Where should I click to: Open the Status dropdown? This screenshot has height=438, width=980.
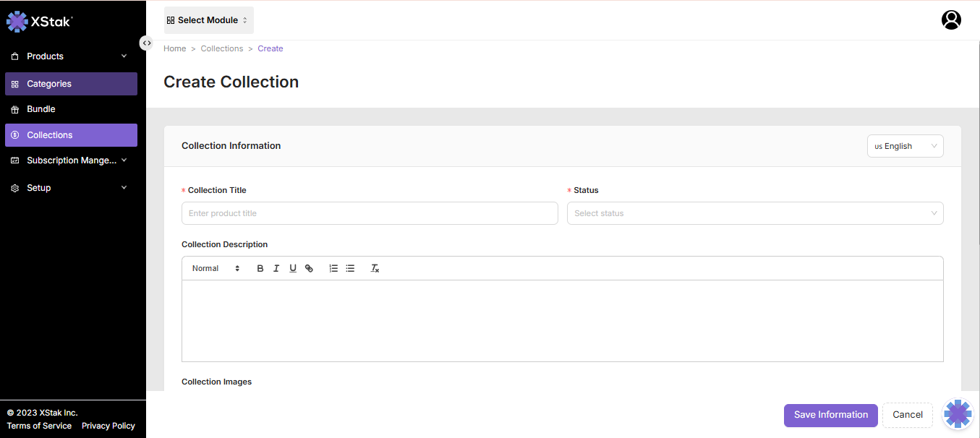coord(754,213)
